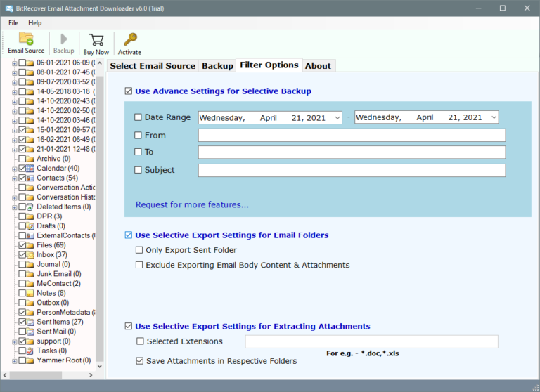Click the Yammer Root folder icon

tap(30, 360)
